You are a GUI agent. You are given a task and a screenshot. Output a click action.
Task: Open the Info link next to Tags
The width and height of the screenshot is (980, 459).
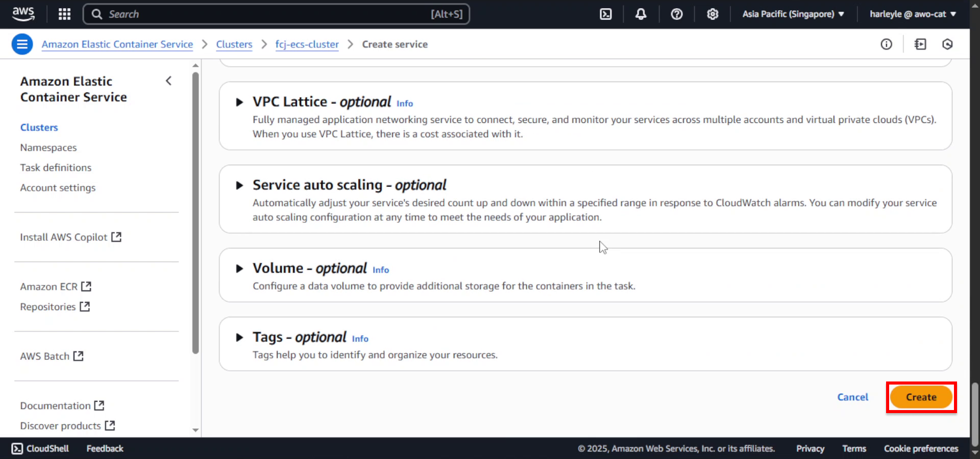click(x=360, y=339)
